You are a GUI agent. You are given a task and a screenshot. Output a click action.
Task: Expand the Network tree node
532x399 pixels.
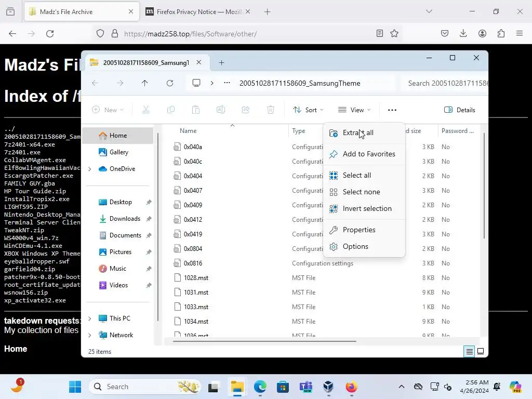click(90, 335)
